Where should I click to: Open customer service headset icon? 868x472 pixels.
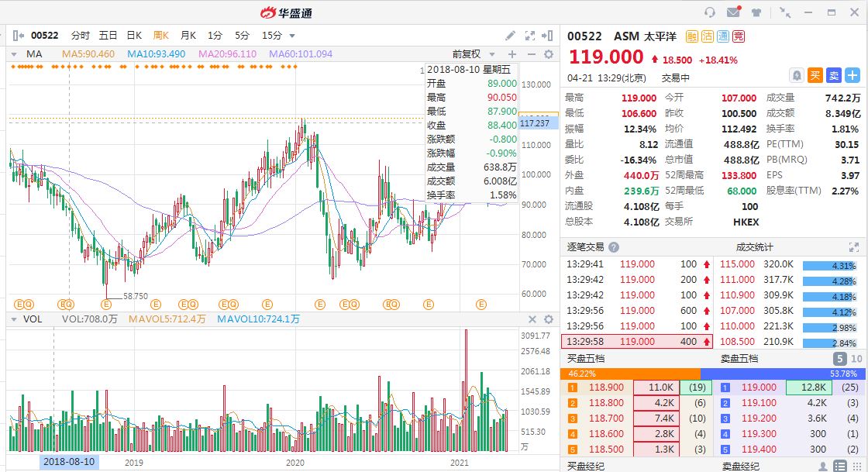(709, 12)
